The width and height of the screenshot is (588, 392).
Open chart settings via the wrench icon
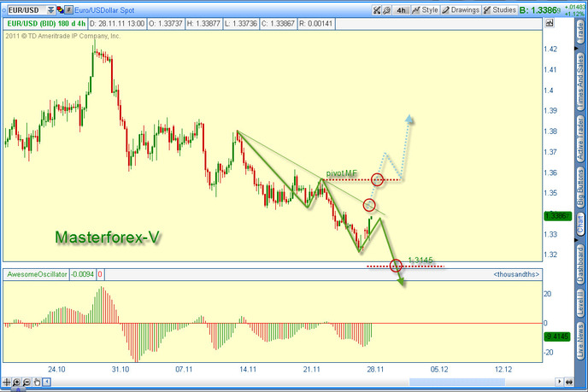pyautogui.click(x=386, y=10)
